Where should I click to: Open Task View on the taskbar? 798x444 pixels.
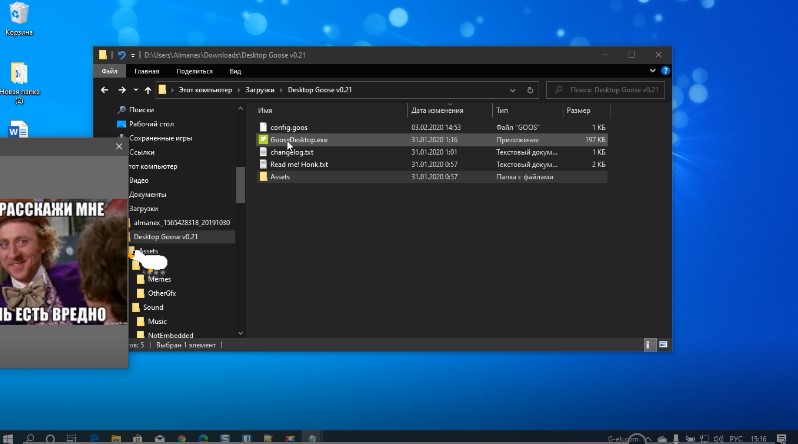[x=71, y=438]
